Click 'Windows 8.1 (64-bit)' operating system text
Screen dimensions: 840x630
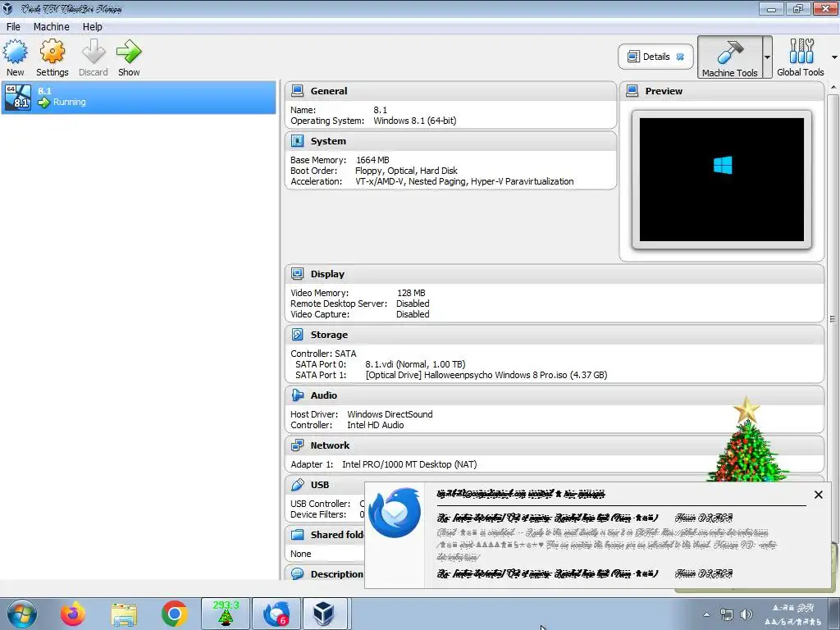tap(414, 121)
